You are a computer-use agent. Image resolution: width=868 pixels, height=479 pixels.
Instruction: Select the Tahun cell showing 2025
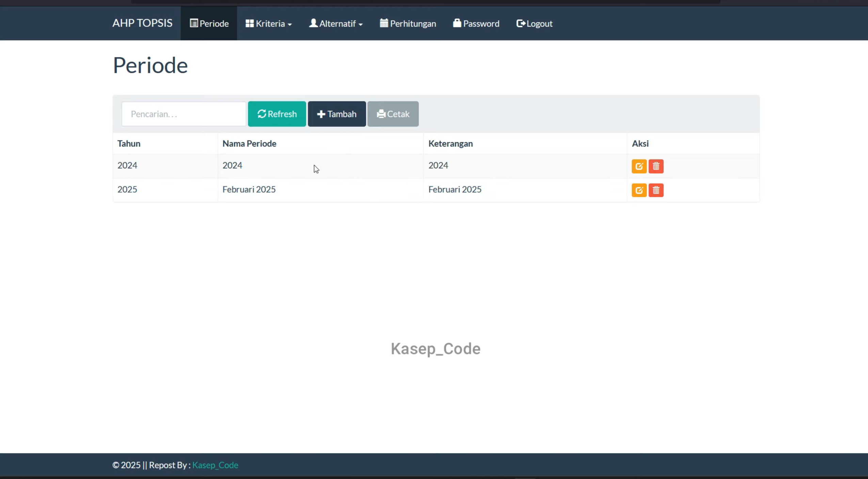click(x=165, y=189)
